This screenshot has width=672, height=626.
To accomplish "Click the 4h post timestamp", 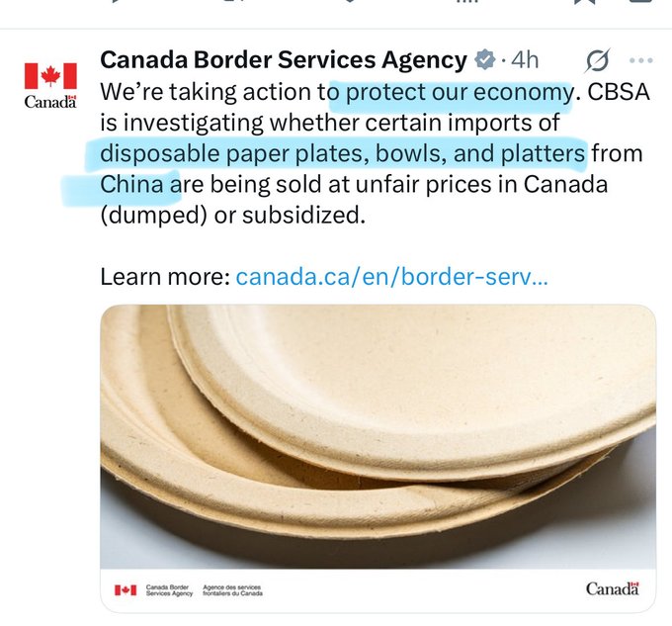I will pyautogui.click(x=524, y=60).
